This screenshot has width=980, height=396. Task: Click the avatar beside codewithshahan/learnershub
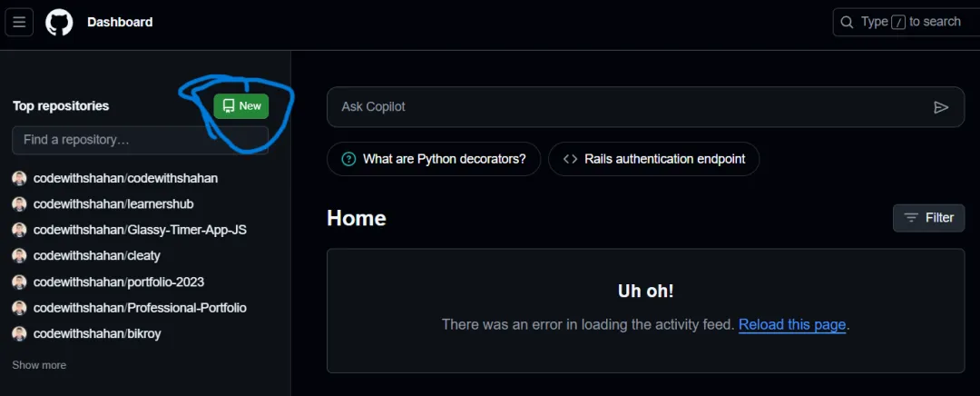[x=19, y=204]
